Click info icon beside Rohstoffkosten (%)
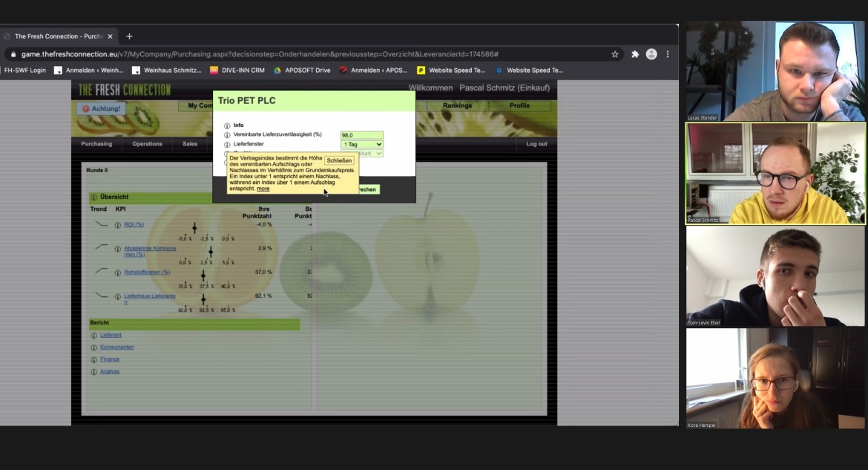Screen dimensions: 868x470 point(118,272)
